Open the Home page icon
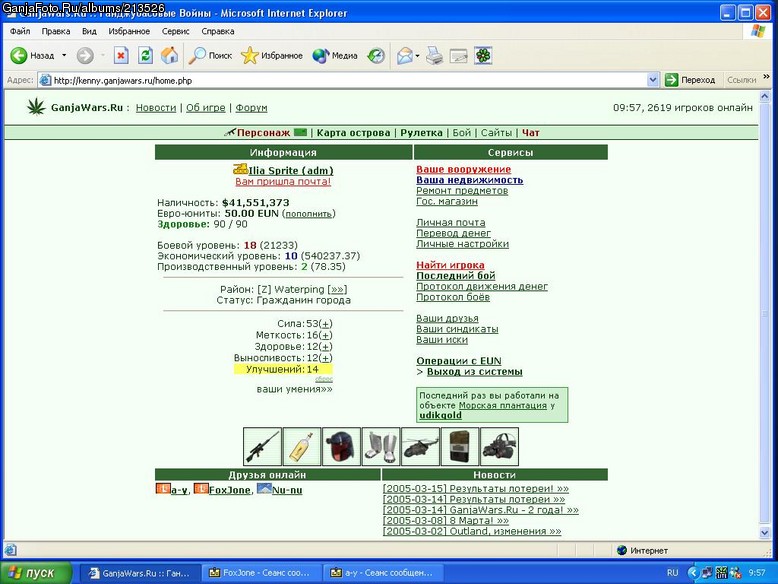Image resolution: width=778 pixels, height=584 pixels. 169,55
